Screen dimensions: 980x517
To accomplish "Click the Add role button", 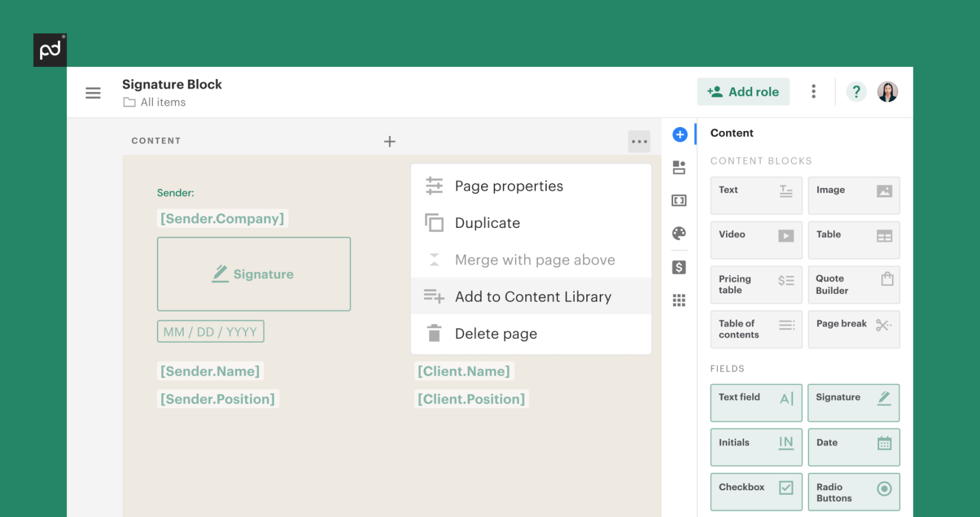I will click(743, 92).
